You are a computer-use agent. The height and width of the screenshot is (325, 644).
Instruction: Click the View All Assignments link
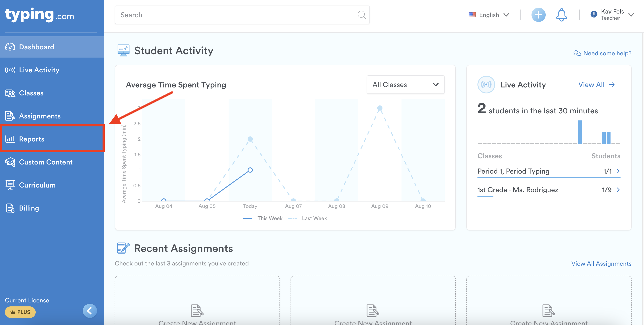click(x=601, y=263)
